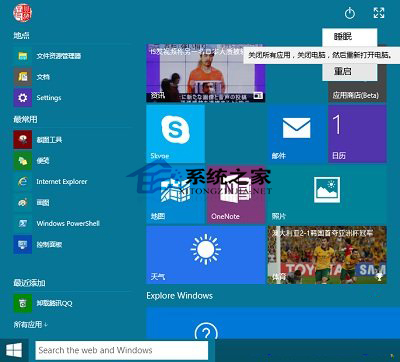Launch Internet Explorer icon
Image resolution: width=400 pixels, height=362 pixels.
(23, 181)
